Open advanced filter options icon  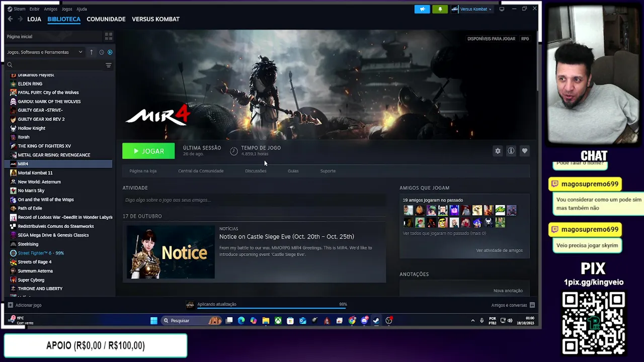click(x=108, y=65)
